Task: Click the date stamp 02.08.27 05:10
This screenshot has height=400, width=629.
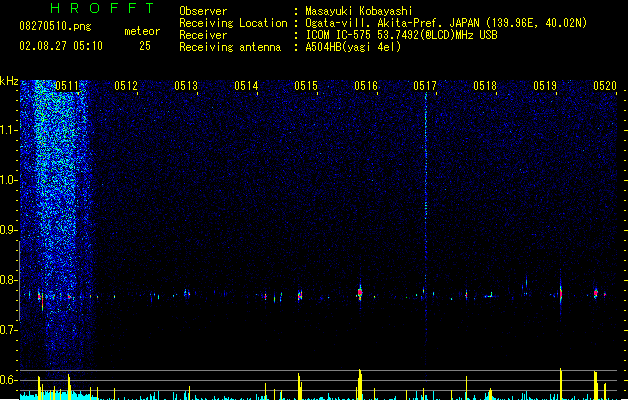Action: click(x=61, y=46)
